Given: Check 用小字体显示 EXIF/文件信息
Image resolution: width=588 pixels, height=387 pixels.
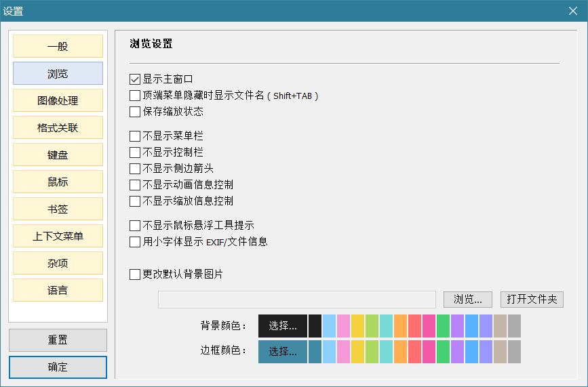Looking at the screenshot, I should pyautogui.click(x=134, y=242).
